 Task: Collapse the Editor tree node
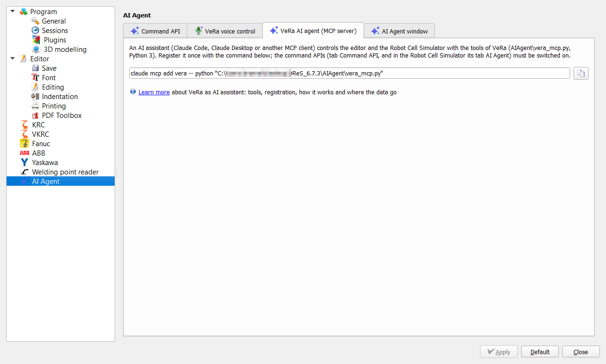(x=12, y=58)
